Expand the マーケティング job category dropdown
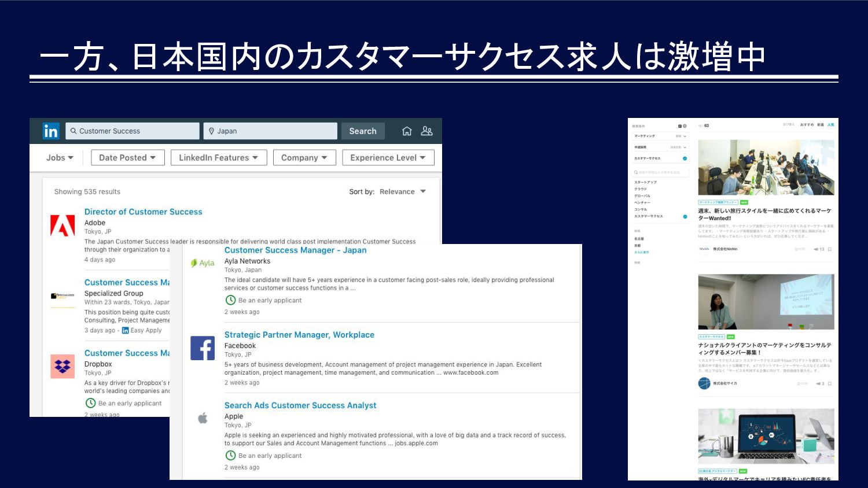This screenshot has width=868, height=488. pyautogui.click(x=660, y=136)
